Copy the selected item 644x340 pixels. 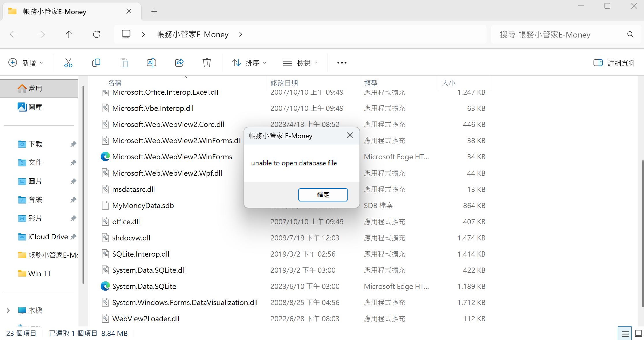click(96, 62)
